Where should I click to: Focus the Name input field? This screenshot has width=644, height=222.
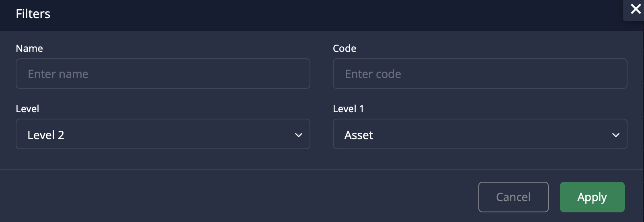point(163,74)
